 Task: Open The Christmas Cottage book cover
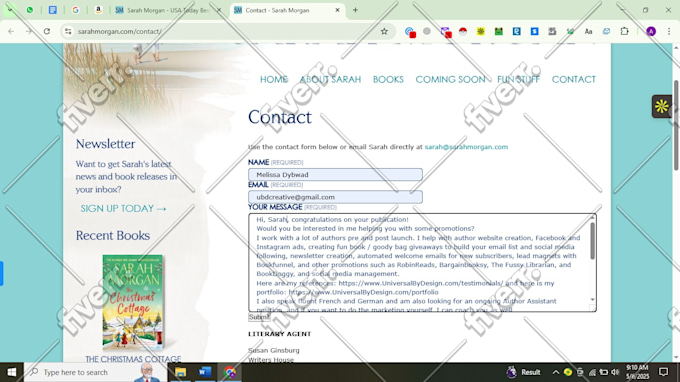coord(133,302)
